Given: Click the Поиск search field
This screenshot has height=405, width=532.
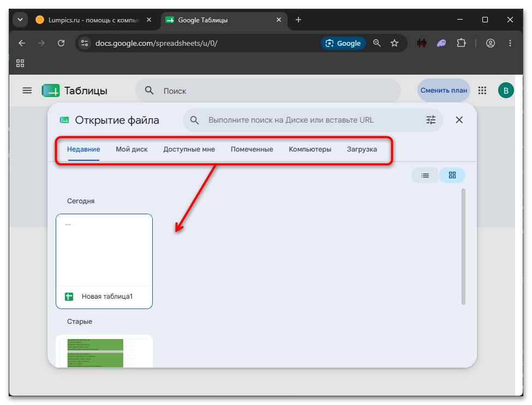Looking at the screenshot, I should pos(268,90).
